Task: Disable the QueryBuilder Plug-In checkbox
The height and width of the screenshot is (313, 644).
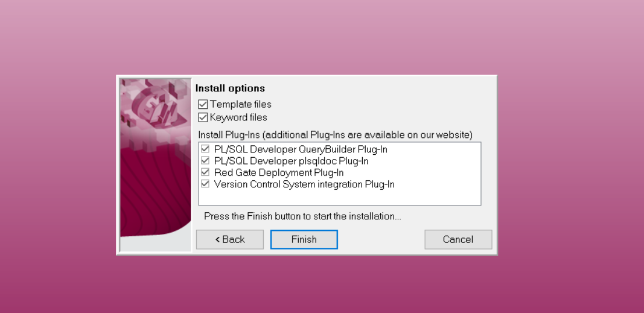Action: (x=205, y=149)
